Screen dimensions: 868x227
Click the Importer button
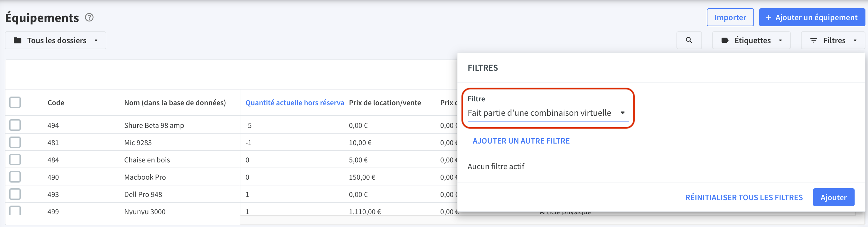(x=730, y=17)
